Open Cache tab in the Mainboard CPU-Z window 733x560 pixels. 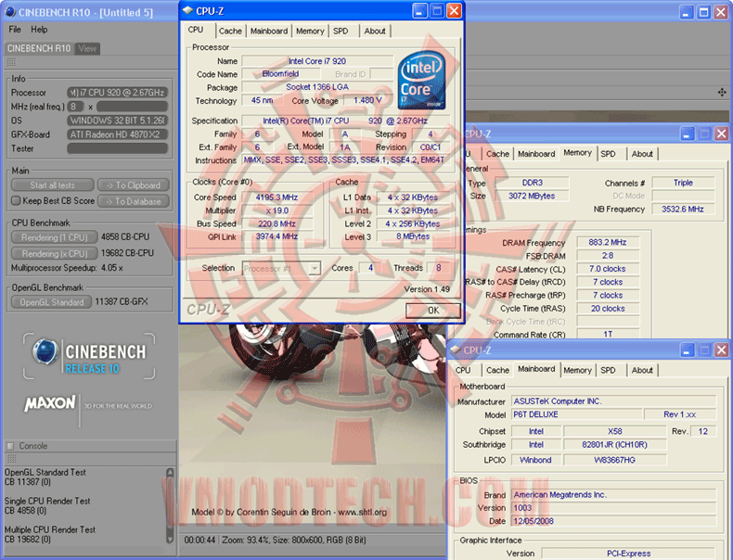pos(497,370)
